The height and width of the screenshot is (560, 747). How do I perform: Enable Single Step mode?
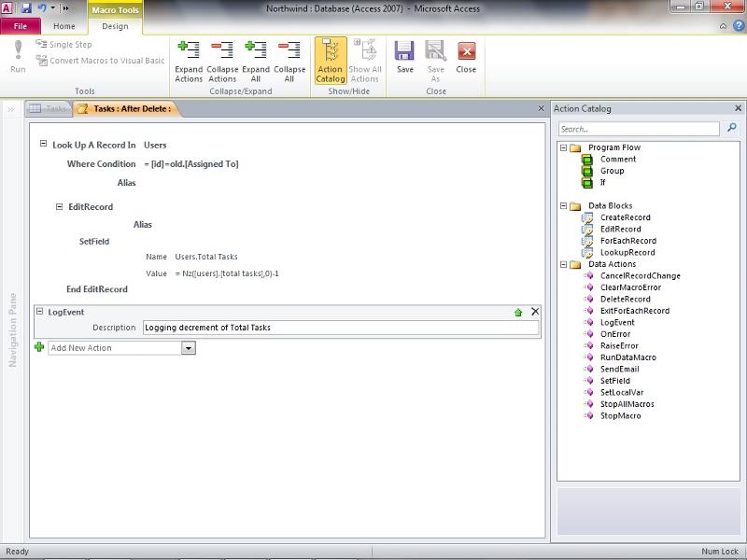63,44
